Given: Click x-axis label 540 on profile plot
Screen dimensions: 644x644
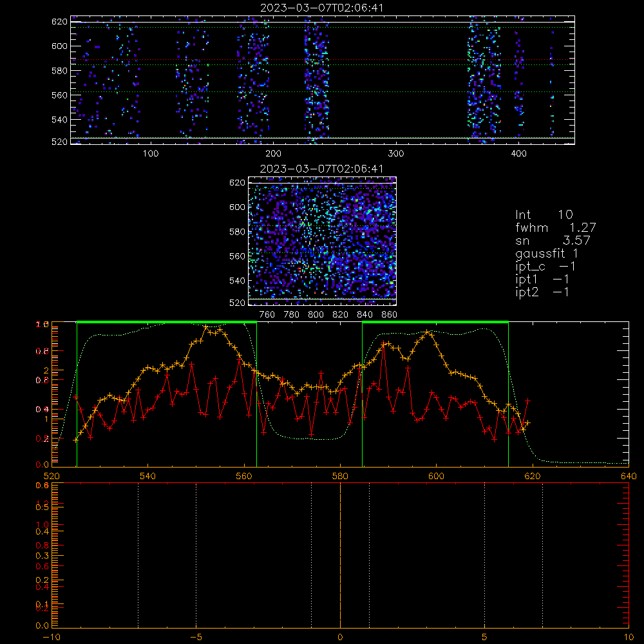Looking at the screenshot, I should tap(148, 476).
